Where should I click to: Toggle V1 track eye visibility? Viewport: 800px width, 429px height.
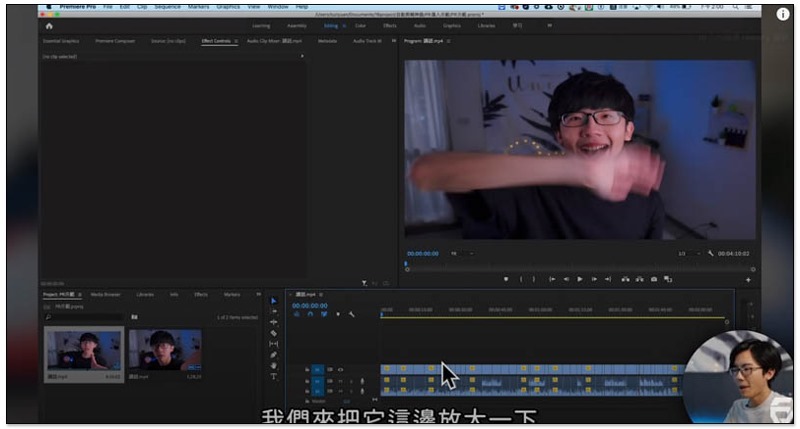pos(340,369)
